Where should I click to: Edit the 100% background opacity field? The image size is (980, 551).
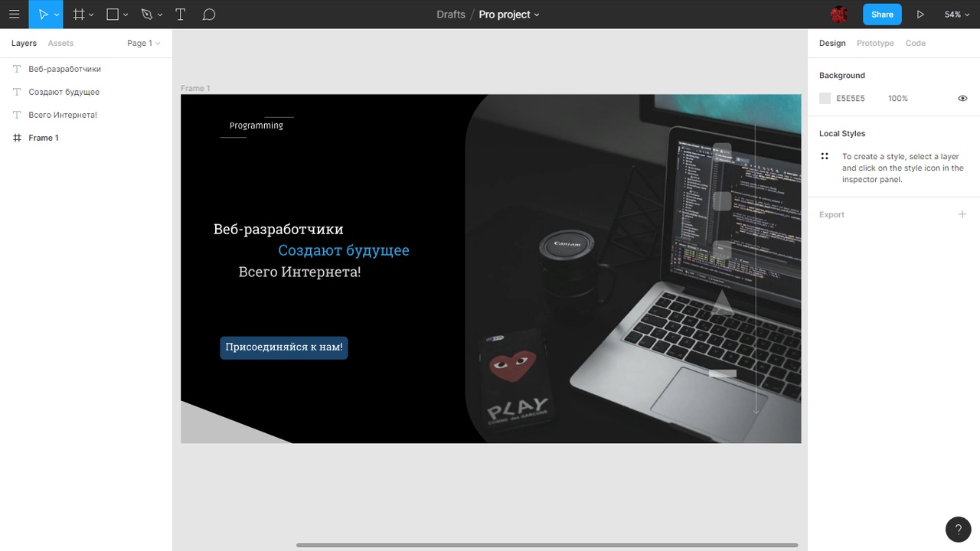(898, 99)
